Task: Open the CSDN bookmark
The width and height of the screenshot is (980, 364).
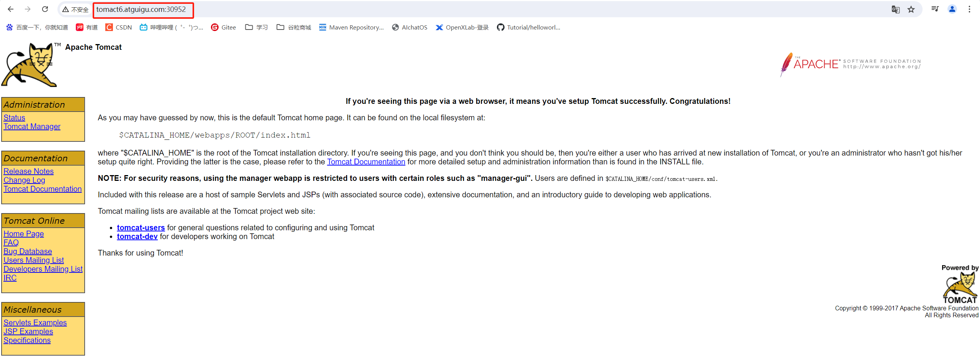Action: click(119, 27)
